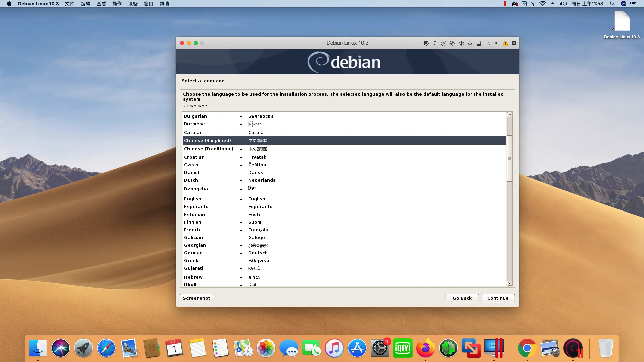644x362 pixels.
Task: Click the hard disk icon in VM toolbar
Action: pos(479,43)
